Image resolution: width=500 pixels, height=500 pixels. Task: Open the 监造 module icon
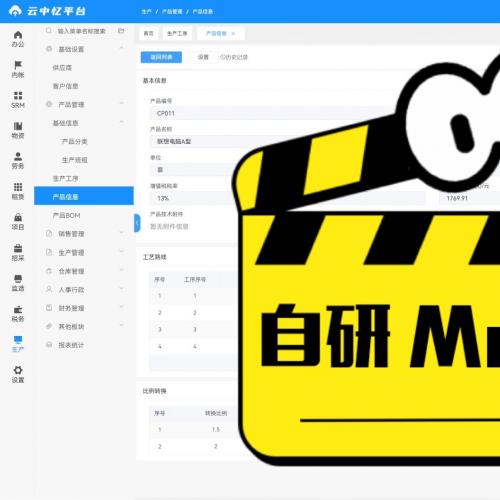(x=18, y=283)
